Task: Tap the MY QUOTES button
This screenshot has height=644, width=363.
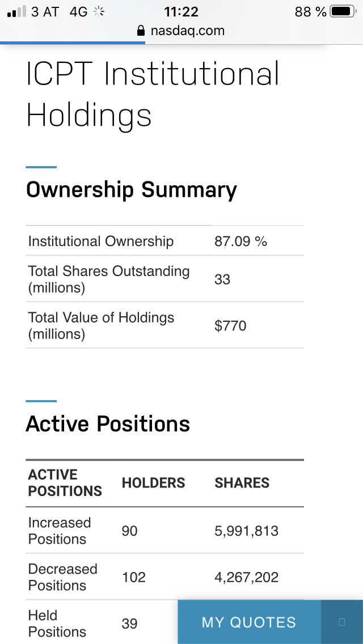Action: click(249, 622)
